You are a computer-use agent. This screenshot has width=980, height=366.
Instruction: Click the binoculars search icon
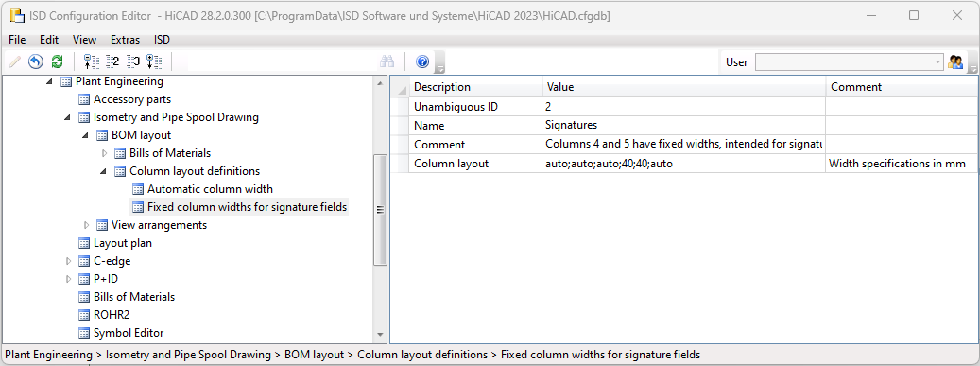click(387, 61)
